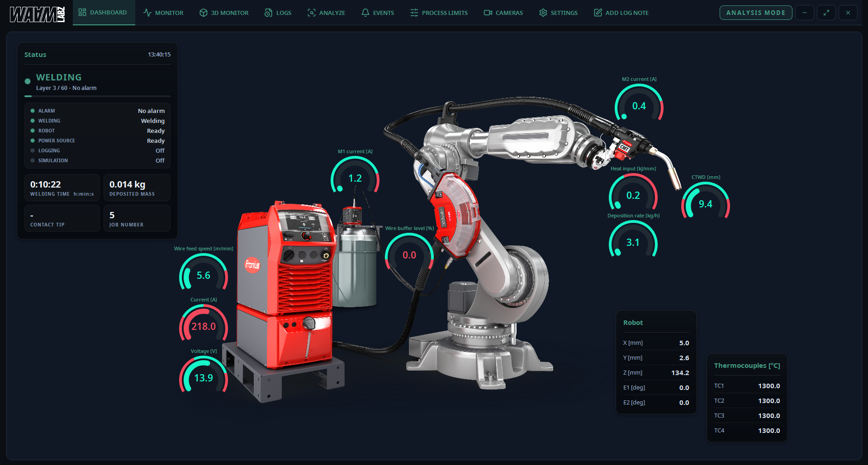Viewport: 868px width, 465px height.
Task: Click the fullscreen expand button
Action: click(826, 13)
